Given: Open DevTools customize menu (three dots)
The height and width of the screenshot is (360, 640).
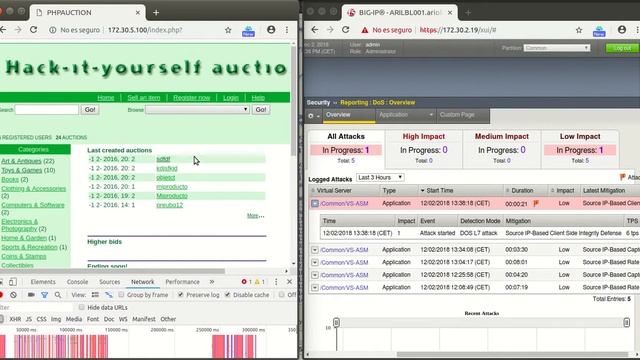Looking at the screenshot, I should click(276, 282).
